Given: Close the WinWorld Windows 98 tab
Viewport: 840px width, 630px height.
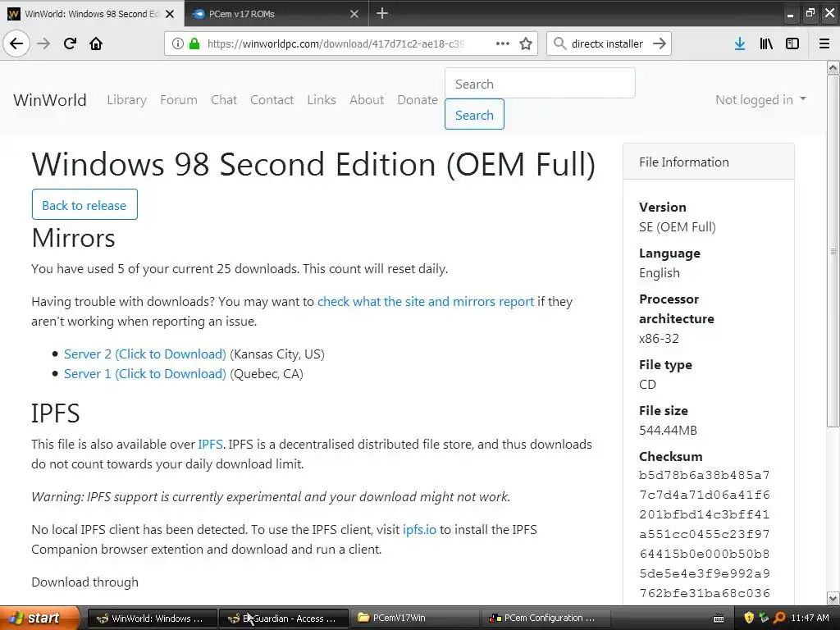Looking at the screenshot, I should [170, 14].
